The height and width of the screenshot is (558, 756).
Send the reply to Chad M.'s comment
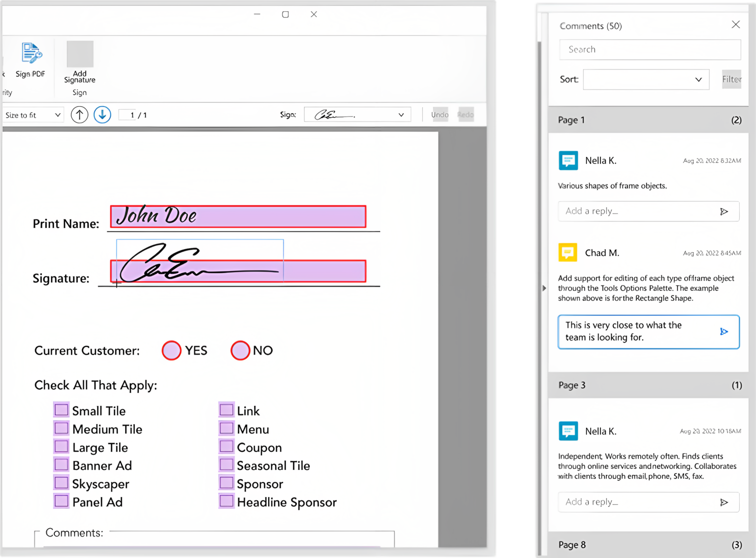coord(724,331)
